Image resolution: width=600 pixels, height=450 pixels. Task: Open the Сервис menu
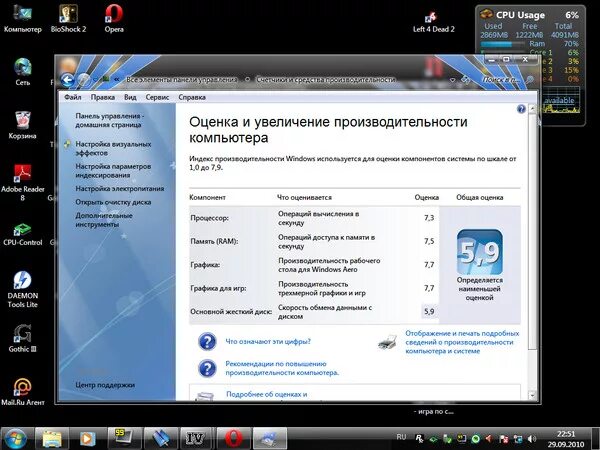pyautogui.click(x=157, y=97)
